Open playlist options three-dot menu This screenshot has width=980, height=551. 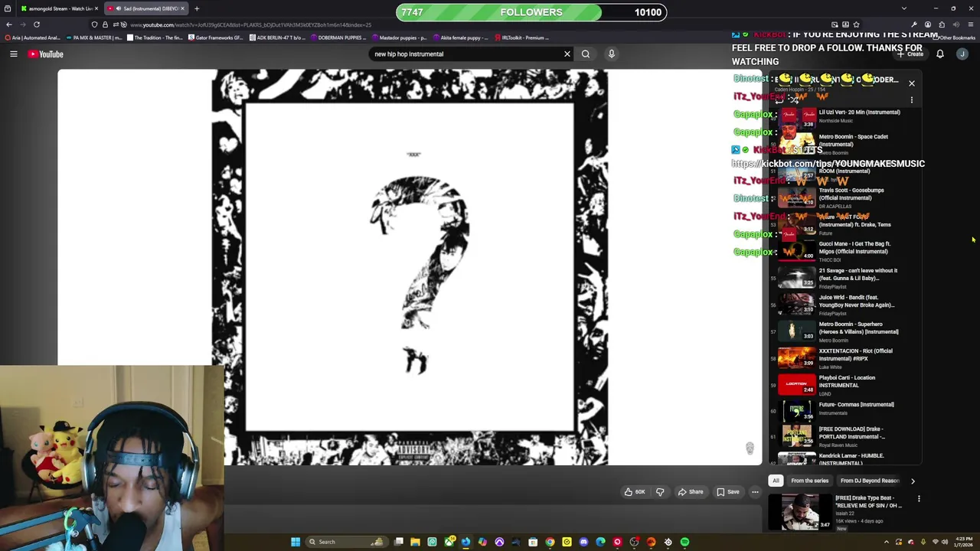(912, 100)
